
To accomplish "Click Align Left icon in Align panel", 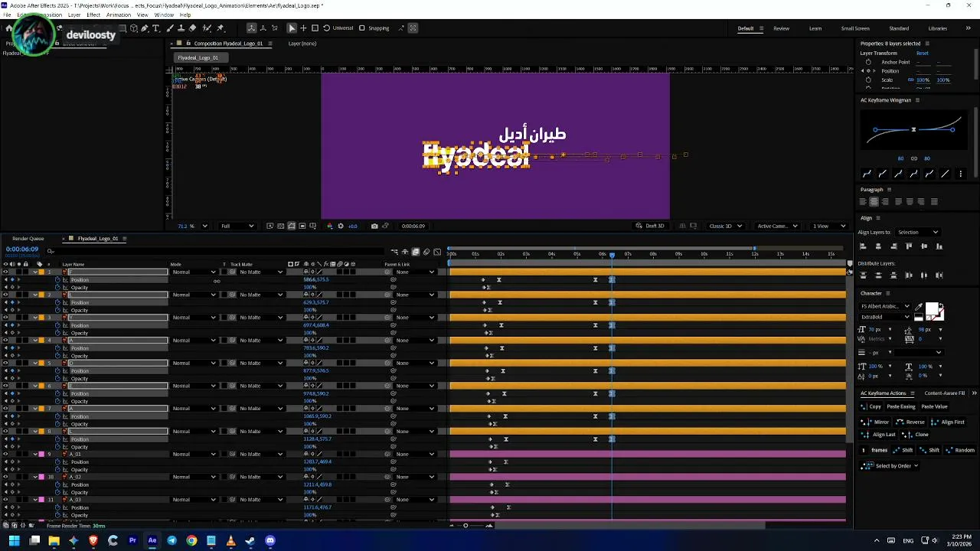I will [x=863, y=246].
